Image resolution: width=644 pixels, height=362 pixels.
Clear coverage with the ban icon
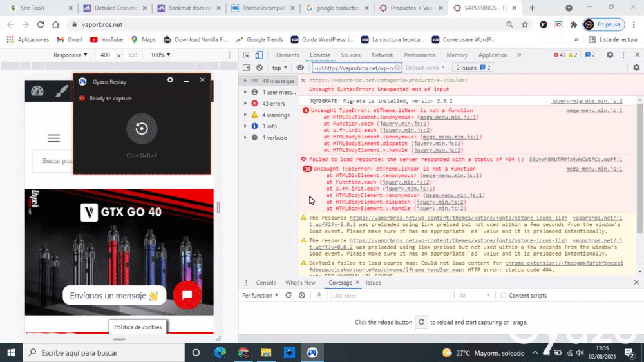click(302, 296)
